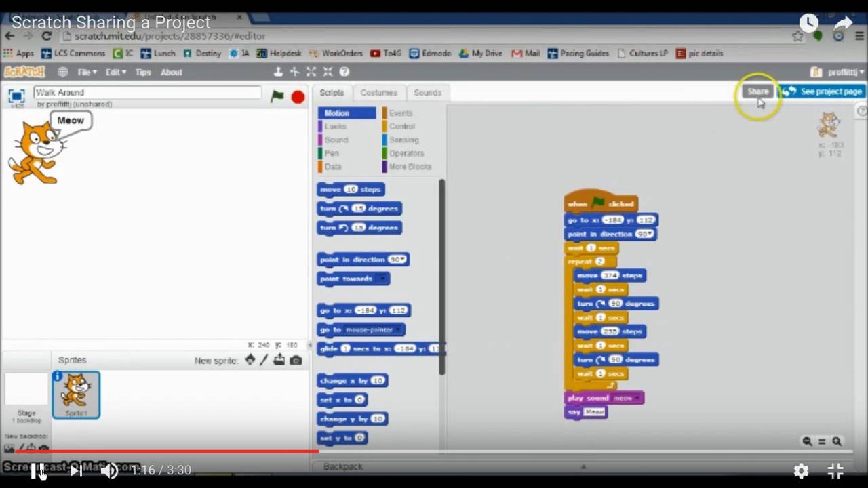Select the Control block category
This screenshot has height=488, width=868.
401,127
